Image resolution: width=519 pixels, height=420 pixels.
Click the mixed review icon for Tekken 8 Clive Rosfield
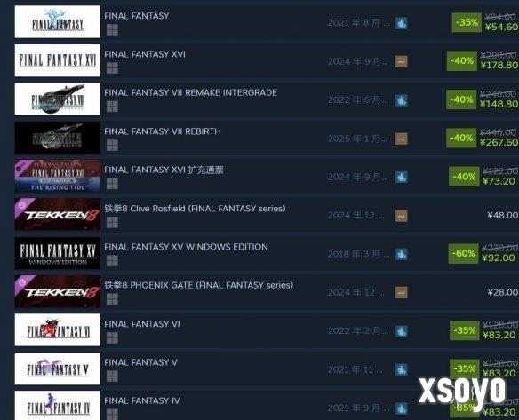tap(402, 216)
